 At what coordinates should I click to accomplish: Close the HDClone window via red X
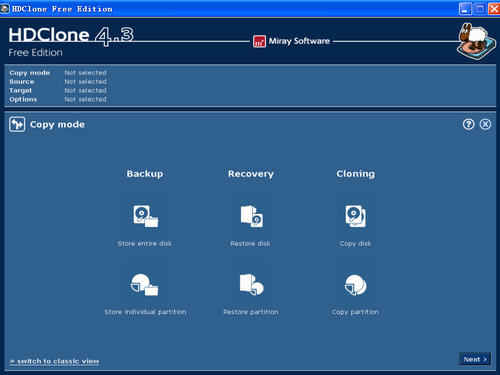(494, 9)
